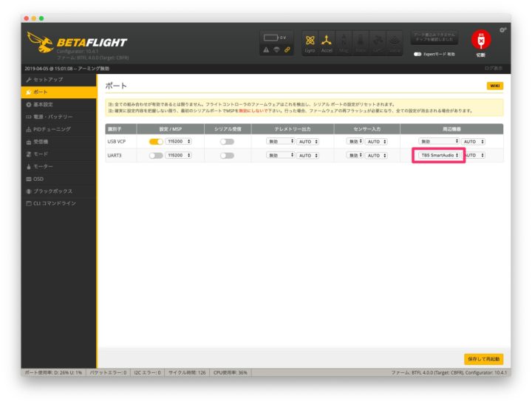Click the red USB disconnect icon
The width and height of the screenshot is (532, 404).
point(480,41)
